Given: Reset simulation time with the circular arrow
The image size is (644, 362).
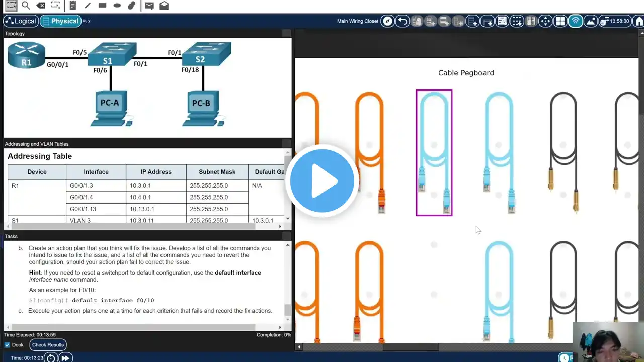Looking at the screenshot, I should point(51,358).
